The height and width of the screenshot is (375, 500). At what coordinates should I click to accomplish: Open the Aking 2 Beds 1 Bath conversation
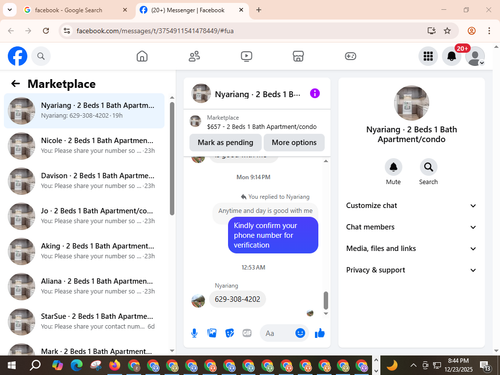[84, 251]
